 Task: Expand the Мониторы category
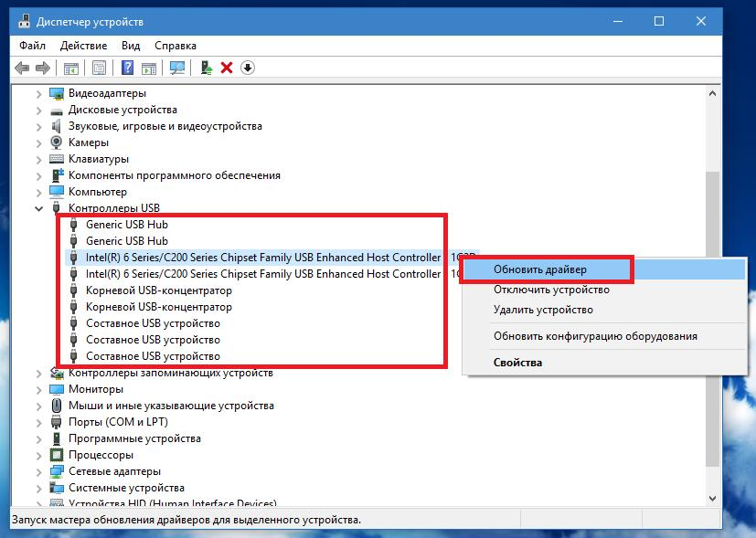tap(38, 389)
